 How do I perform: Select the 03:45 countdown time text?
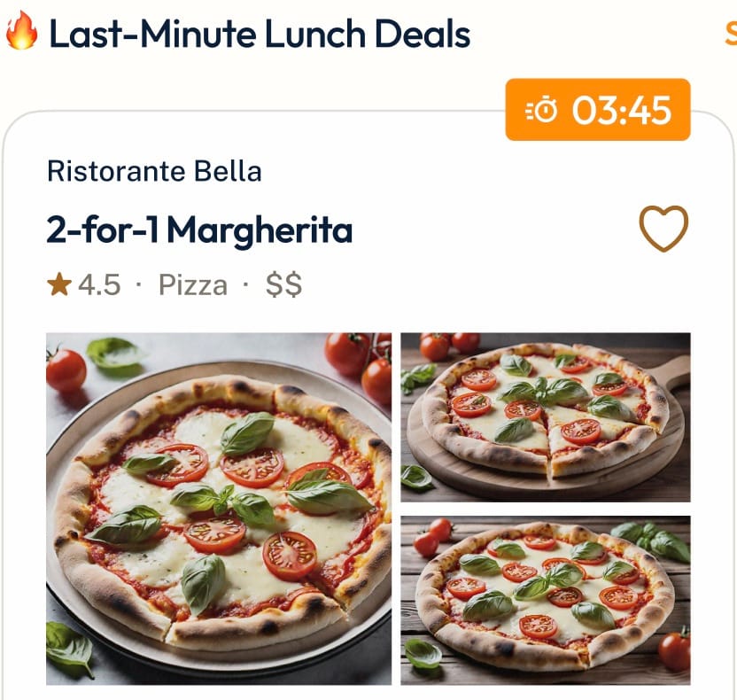(x=621, y=111)
